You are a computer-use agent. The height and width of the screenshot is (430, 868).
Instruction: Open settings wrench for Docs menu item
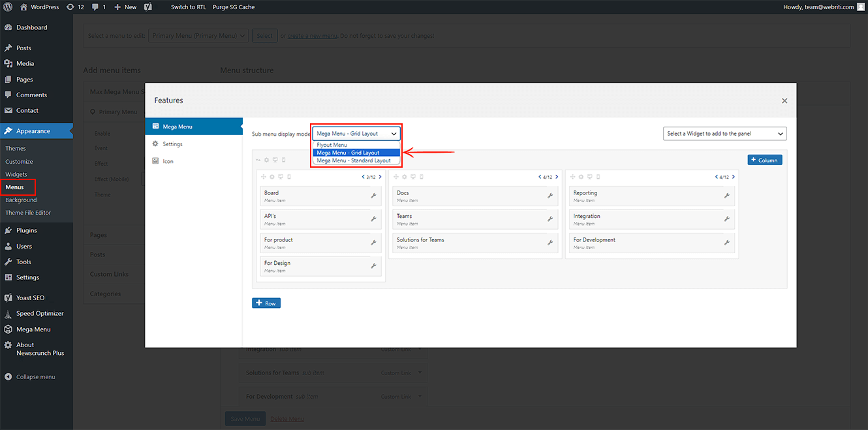[550, 196]
